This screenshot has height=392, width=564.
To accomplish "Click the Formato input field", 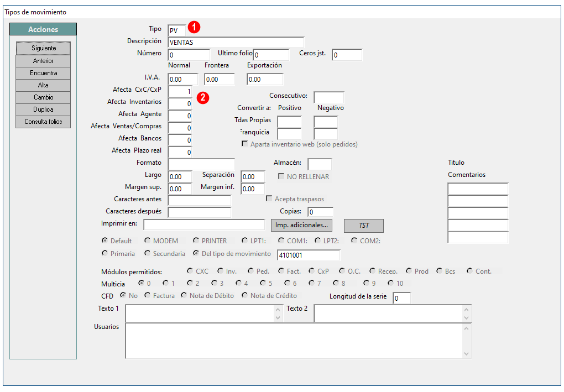I will pyautogui.click(x=201, y=164).
